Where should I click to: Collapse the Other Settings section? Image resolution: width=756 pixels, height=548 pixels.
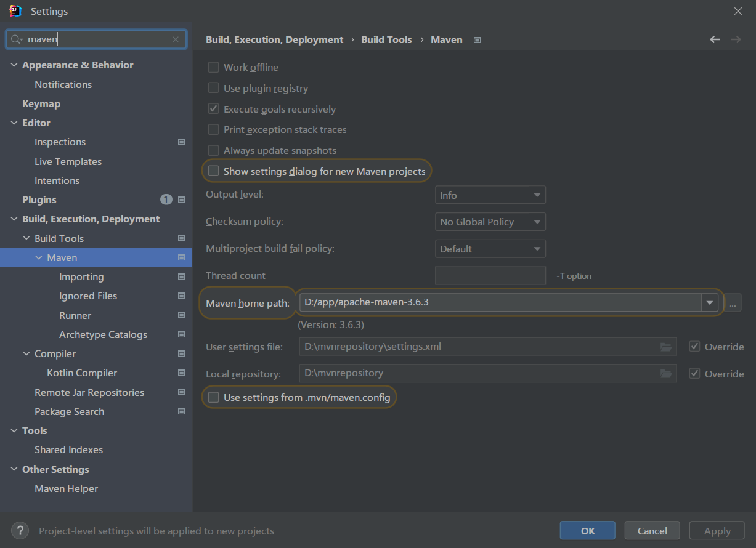click(x=14, y=469)
